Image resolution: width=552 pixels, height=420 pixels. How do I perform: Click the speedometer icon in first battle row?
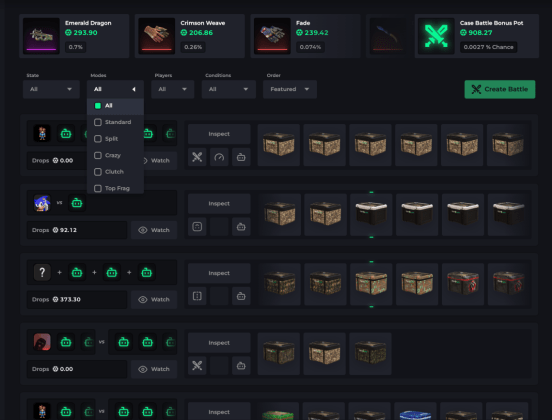pyautogui.click(x=219, y=157)
